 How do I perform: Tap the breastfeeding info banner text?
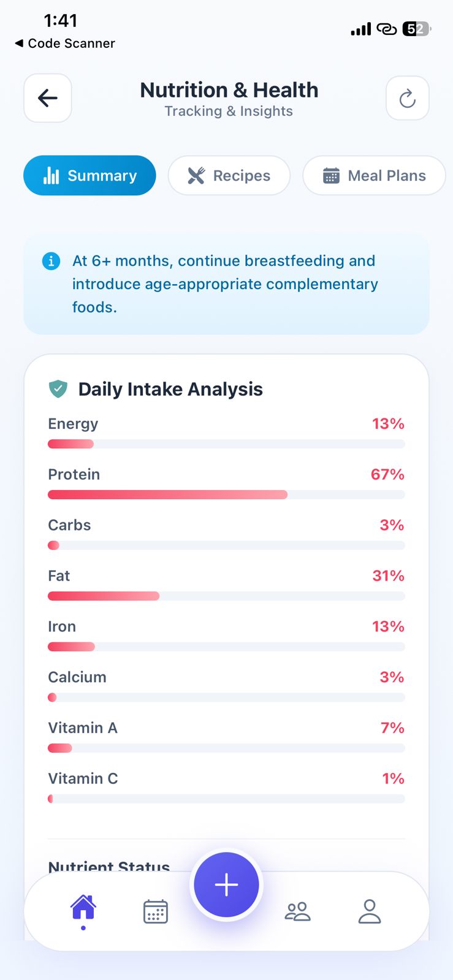click(224, 284)
